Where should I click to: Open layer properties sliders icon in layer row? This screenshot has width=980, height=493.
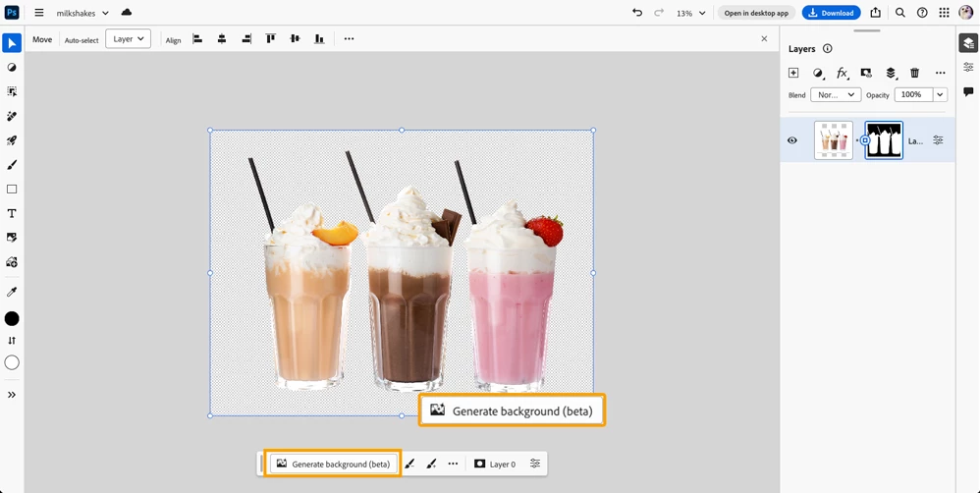(938, 140)
